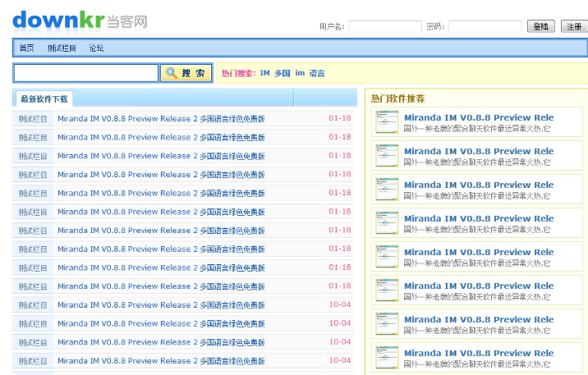Open 首页 in the navigation bar
The image size is (588, 375).
[x=26, y=48]
